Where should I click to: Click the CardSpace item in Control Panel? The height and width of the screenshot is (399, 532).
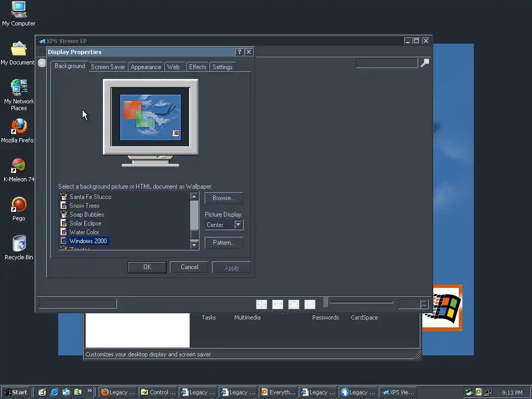coord(364,317)
